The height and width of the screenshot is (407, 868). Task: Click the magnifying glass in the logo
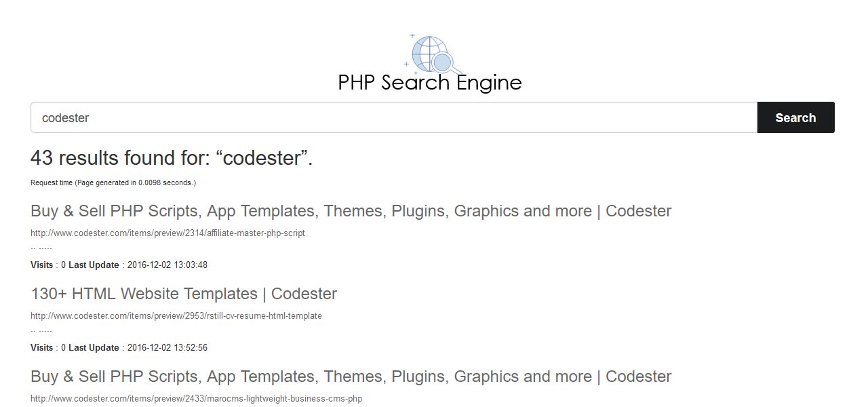(x=446, y=64)
